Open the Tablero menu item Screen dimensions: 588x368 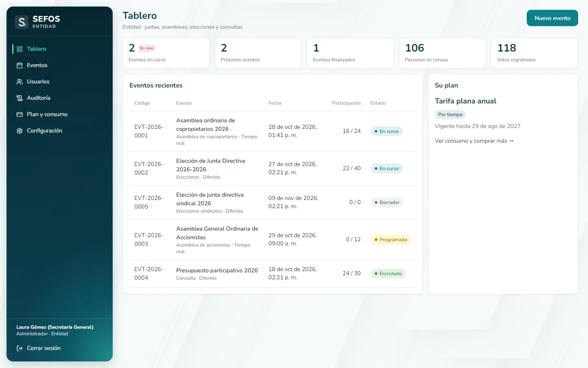[x=60, y=49]
